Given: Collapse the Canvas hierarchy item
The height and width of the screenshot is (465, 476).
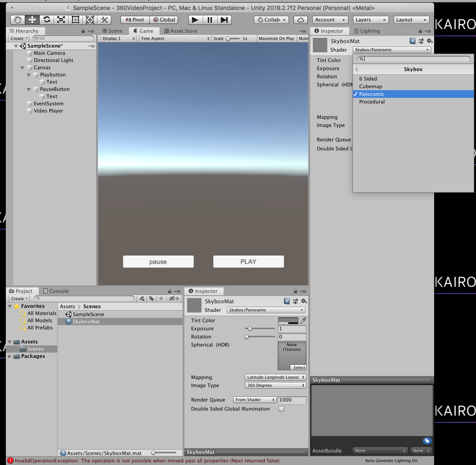Looking at the screenshot, I should tap(22, 68).
